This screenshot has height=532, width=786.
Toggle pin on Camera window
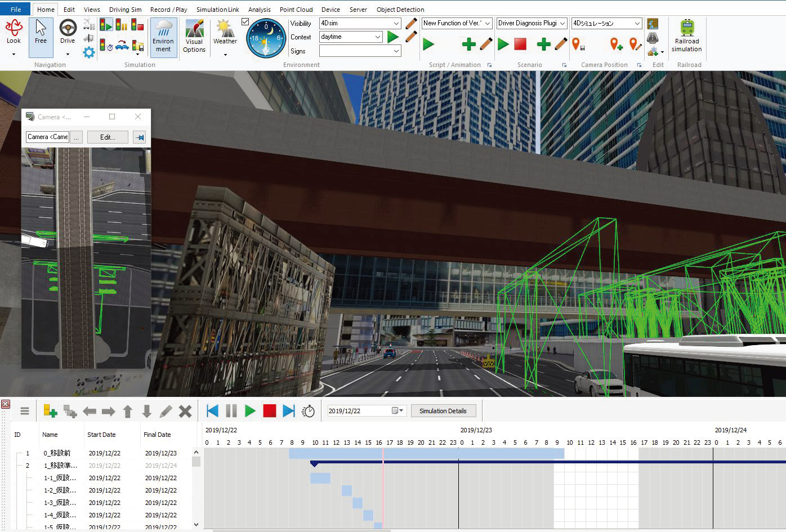coord(140,137)
